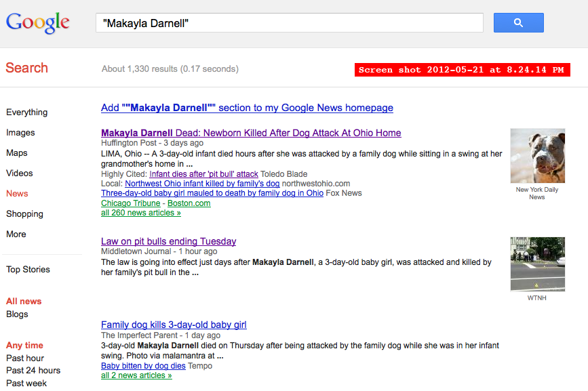This screenshot has width=588, height=391.
Task: Select the All news filter
Action: [24, 301]
